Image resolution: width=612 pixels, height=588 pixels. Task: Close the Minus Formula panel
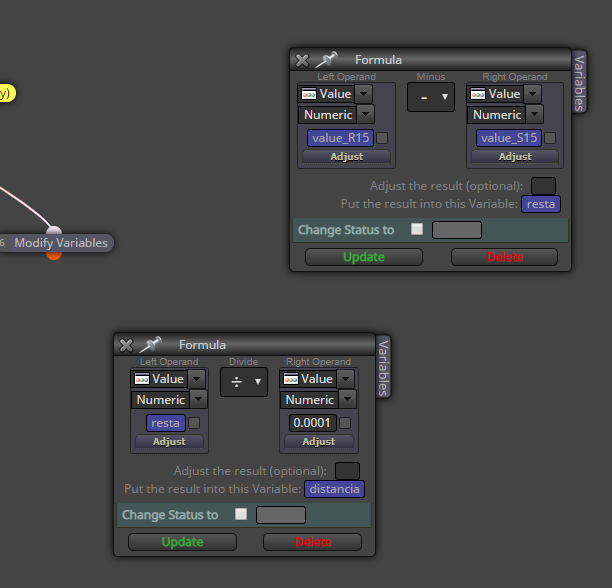(x=302, y=60)
